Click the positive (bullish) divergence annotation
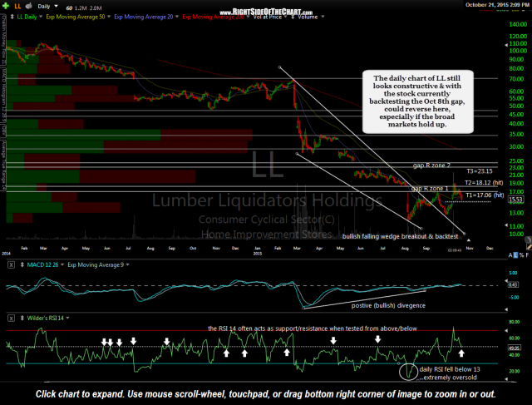532x405 pixels. (x=388, y=305)
